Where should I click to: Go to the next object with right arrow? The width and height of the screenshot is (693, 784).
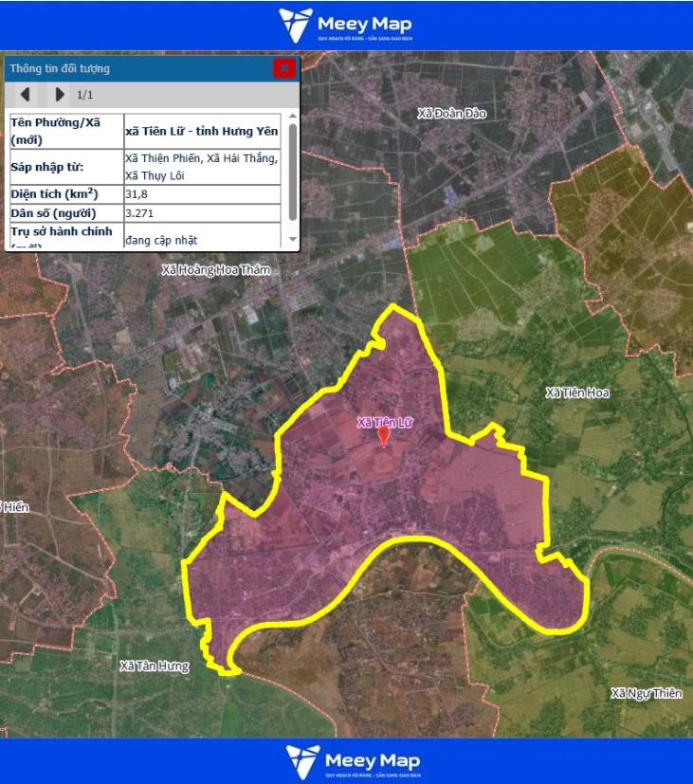59,95
